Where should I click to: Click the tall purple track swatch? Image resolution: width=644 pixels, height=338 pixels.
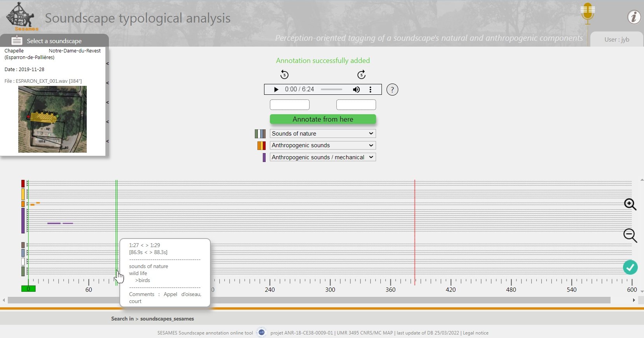click(x=23, y=221)
